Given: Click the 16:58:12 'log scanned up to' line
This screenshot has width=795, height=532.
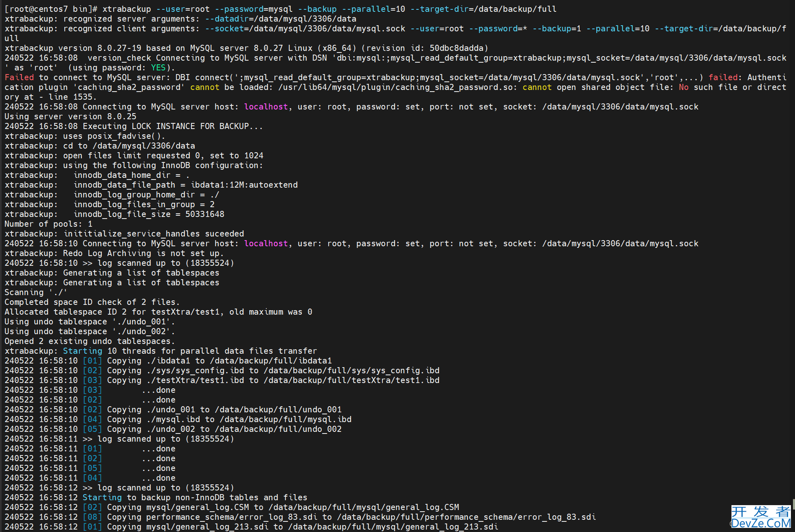Looking at the screenshot, I should [119, 488].
